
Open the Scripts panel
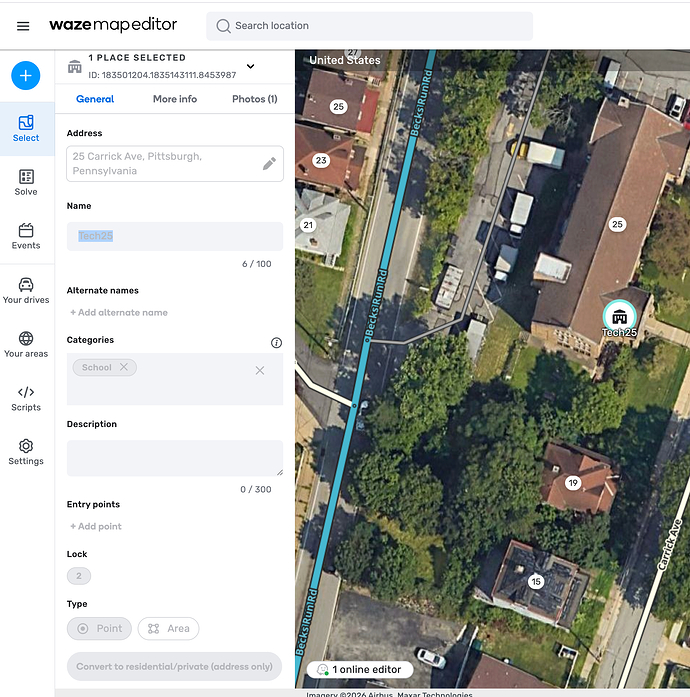(26, 398)
